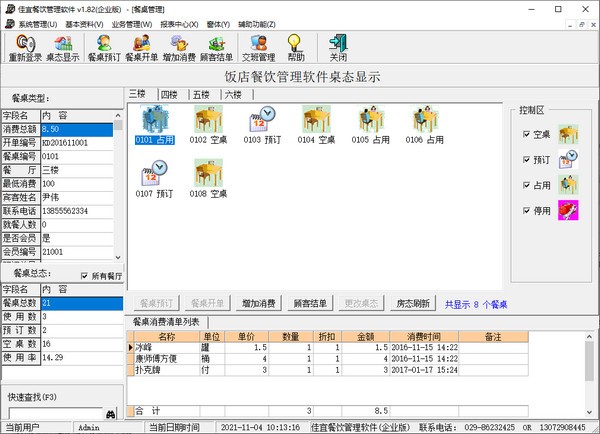Click the binoculars search icon
The image size is (600, 434).
[111, 412]
